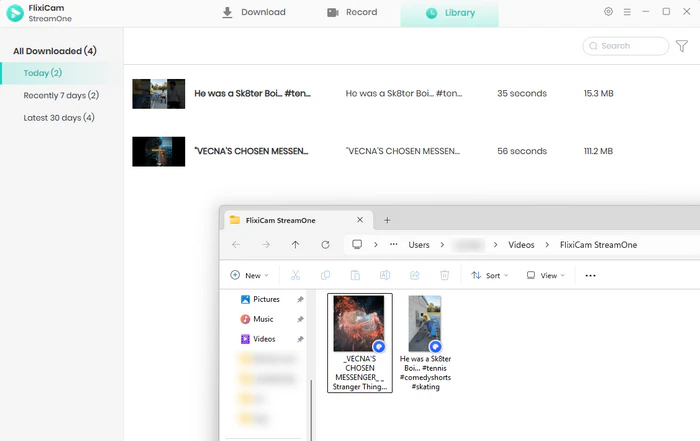
Task: Unpin Pictures using its pin icon
Action: click(x=300, y=300)
